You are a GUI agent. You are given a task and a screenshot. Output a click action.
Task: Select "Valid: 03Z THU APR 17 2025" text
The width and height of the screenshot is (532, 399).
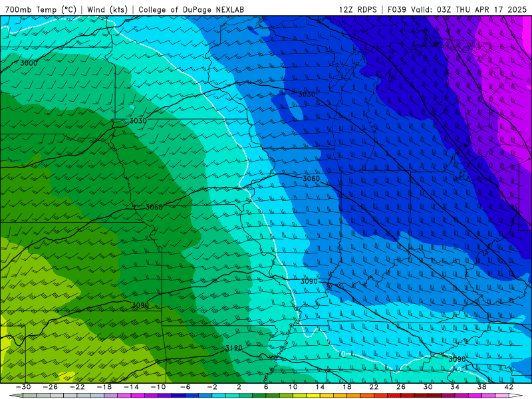pyautogui.click(x=469, y=9)
